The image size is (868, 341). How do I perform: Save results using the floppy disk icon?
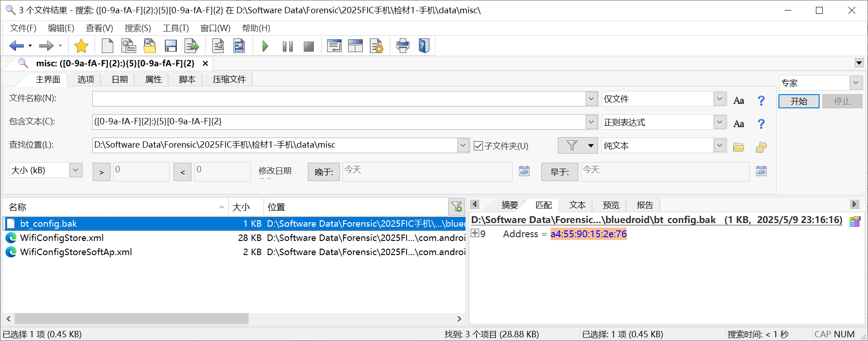point(171,46)
